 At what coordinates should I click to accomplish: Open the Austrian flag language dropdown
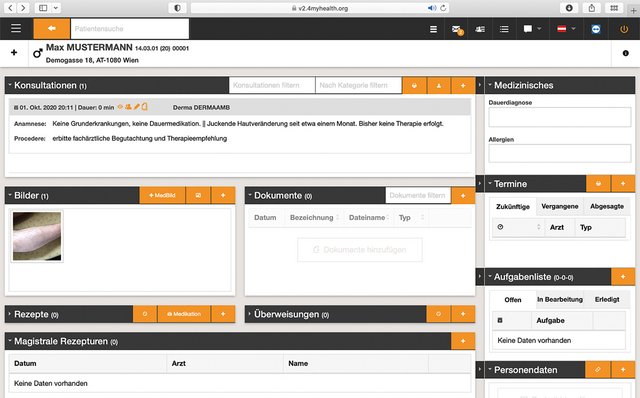point(566,29)
